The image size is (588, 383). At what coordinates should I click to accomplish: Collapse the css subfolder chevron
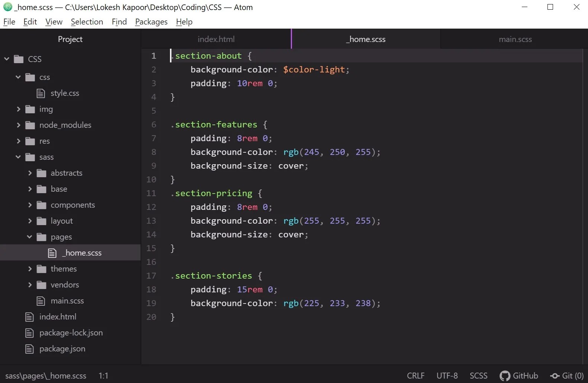[18, 77]
